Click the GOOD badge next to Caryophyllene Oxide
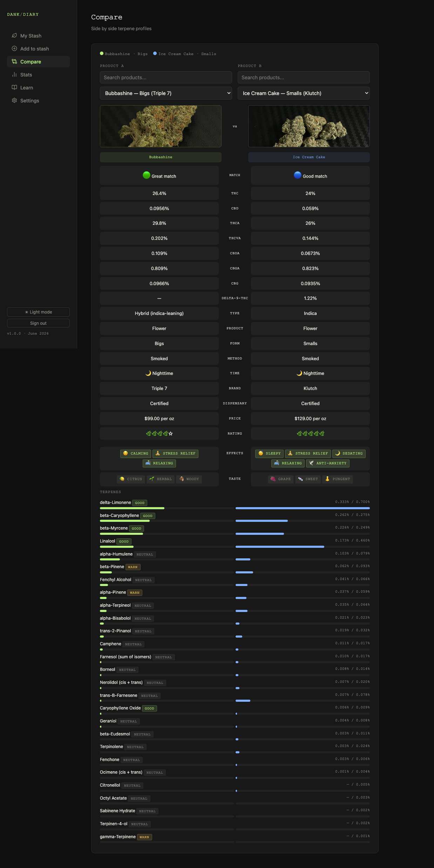 149,708
